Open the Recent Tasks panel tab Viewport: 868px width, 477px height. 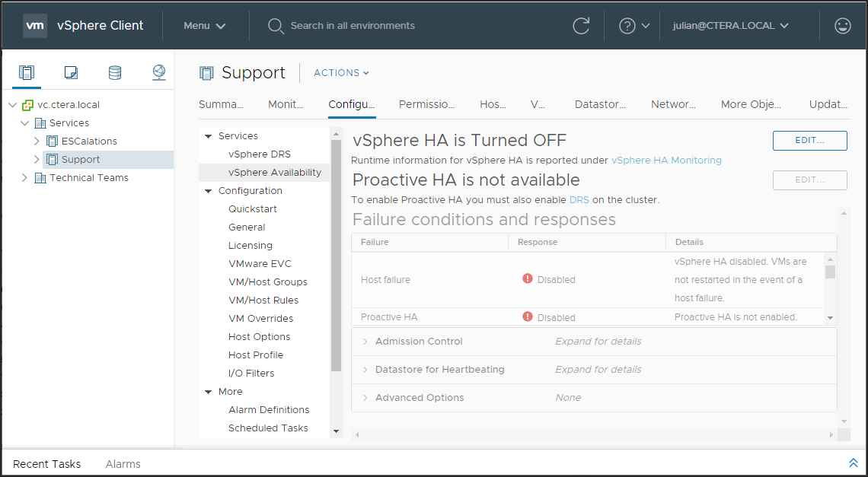coord(46,464)
